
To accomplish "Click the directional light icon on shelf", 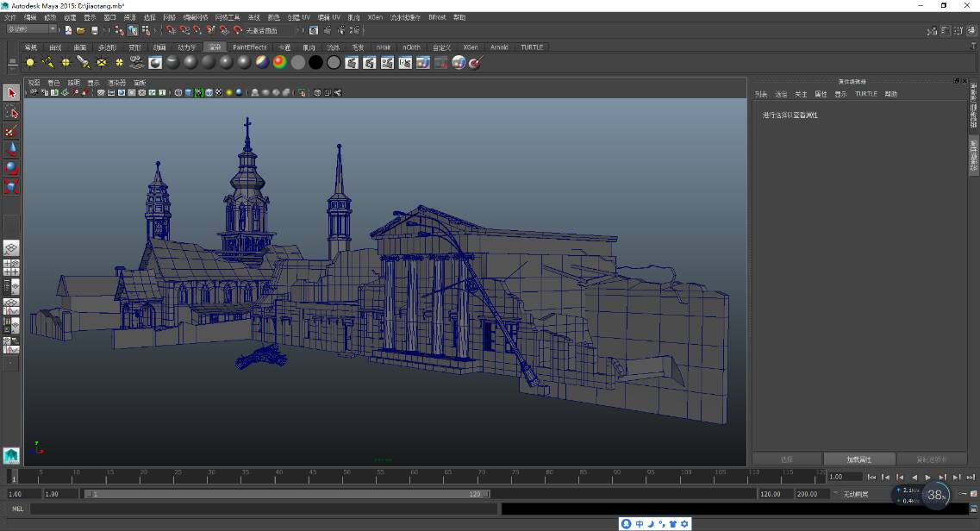I will (48, 62).
